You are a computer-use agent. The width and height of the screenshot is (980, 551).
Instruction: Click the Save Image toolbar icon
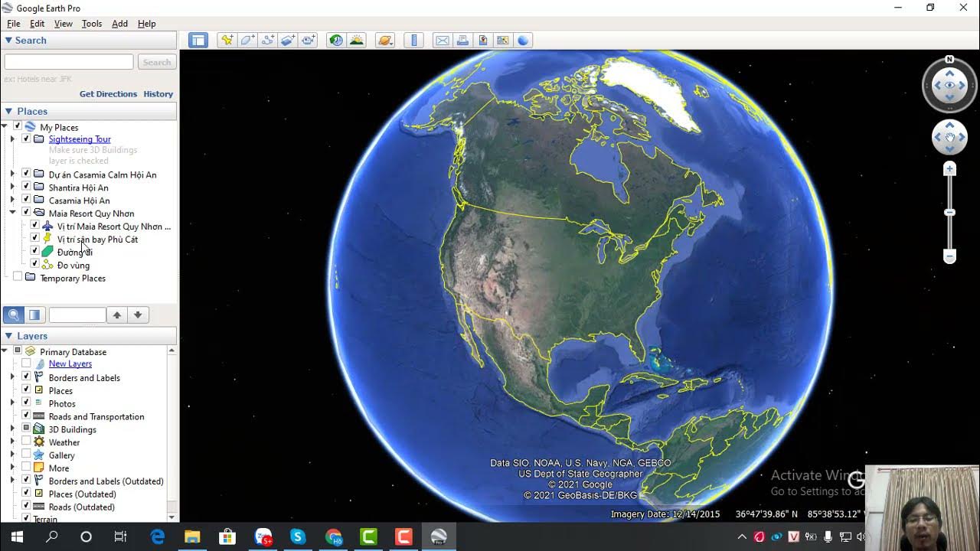483,41
